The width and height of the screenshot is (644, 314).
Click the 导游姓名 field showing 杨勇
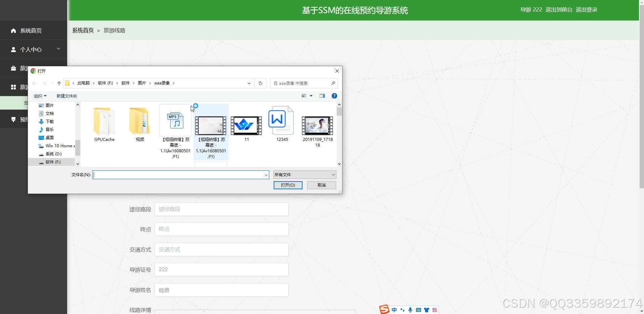tap(221, 290)
